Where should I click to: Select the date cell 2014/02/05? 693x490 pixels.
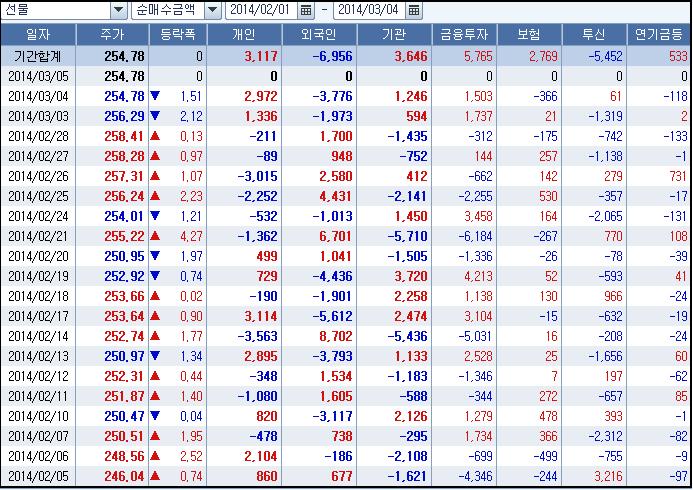38,476
